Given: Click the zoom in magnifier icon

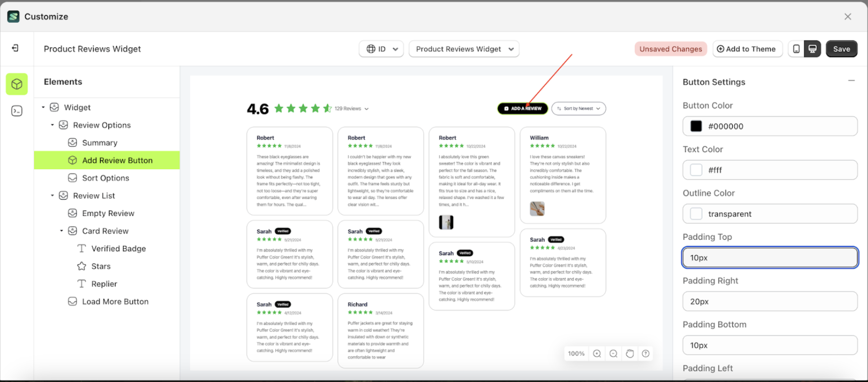Looking at the screenshot, I should [597, 353].
